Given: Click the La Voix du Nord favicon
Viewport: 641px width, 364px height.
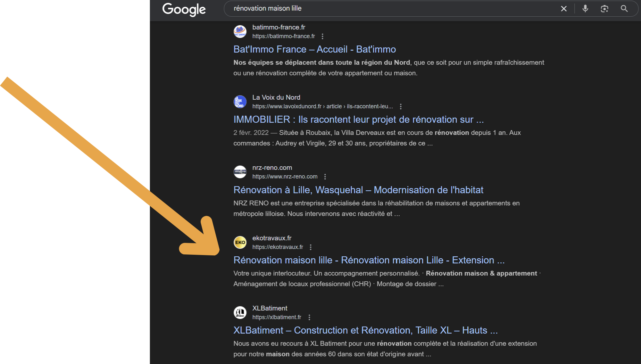Looking at the screenshot, I should pyautogui.click(x=240, y=102).
